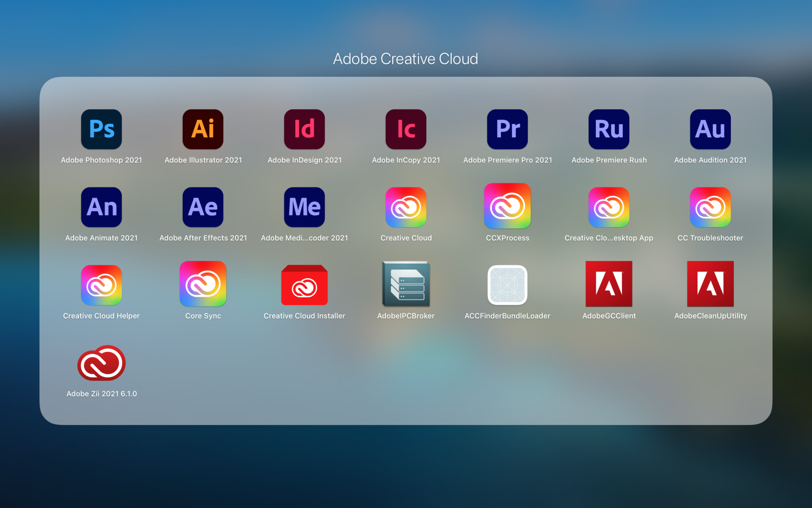
Task: Start the Creative Cloud Desktop App
Action: coord(609,207)
